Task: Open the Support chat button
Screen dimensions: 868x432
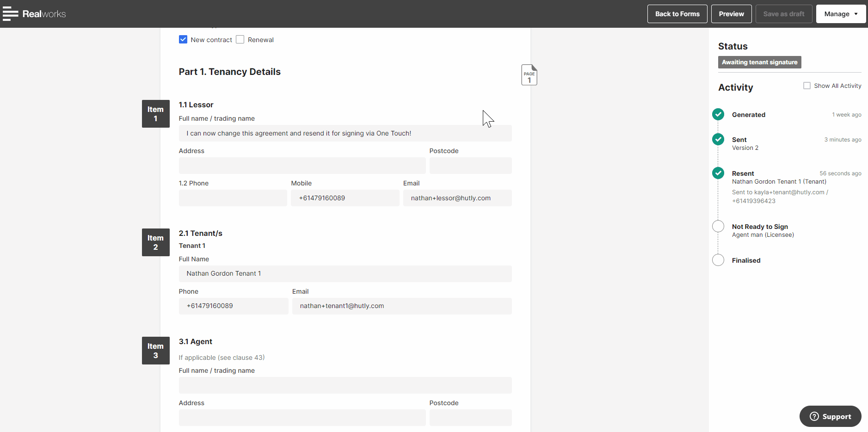Action: (830, 416)
